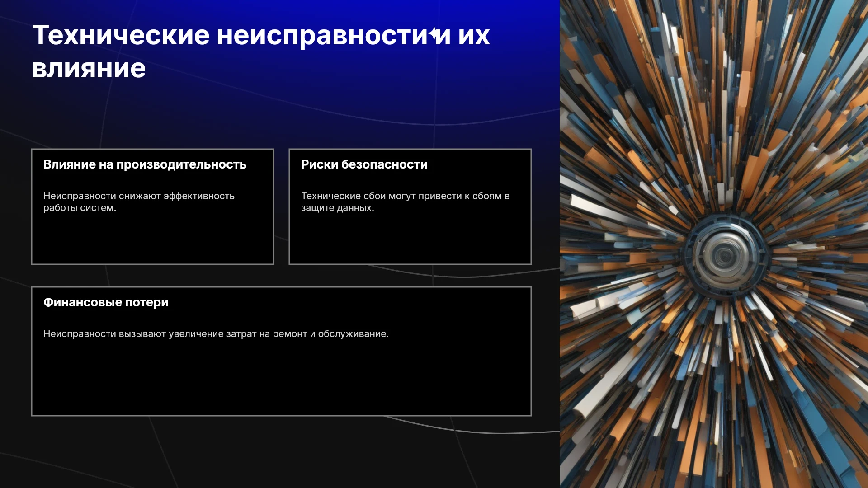
Task: Select the "Влияние на производительность" card heading
Action: click(x=145, y=164)
